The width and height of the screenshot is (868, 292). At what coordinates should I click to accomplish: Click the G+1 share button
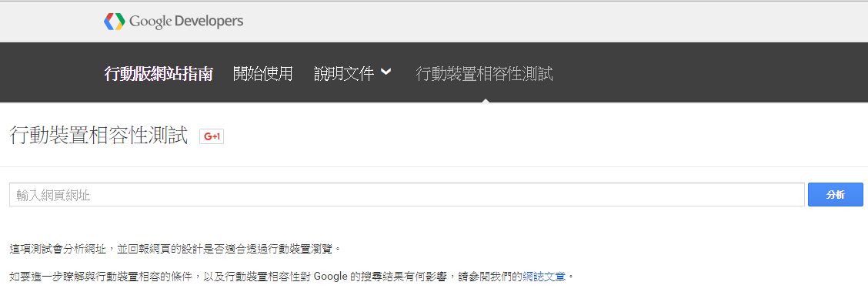212,136
